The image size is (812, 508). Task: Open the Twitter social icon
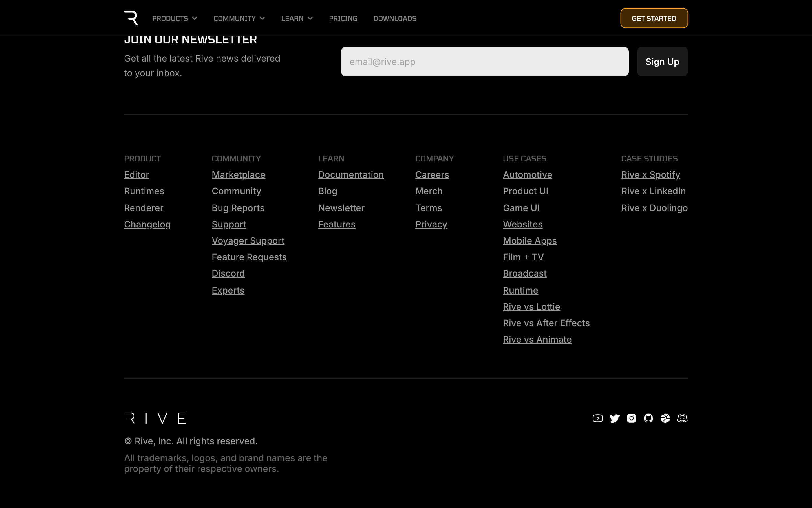pos(615,418)
